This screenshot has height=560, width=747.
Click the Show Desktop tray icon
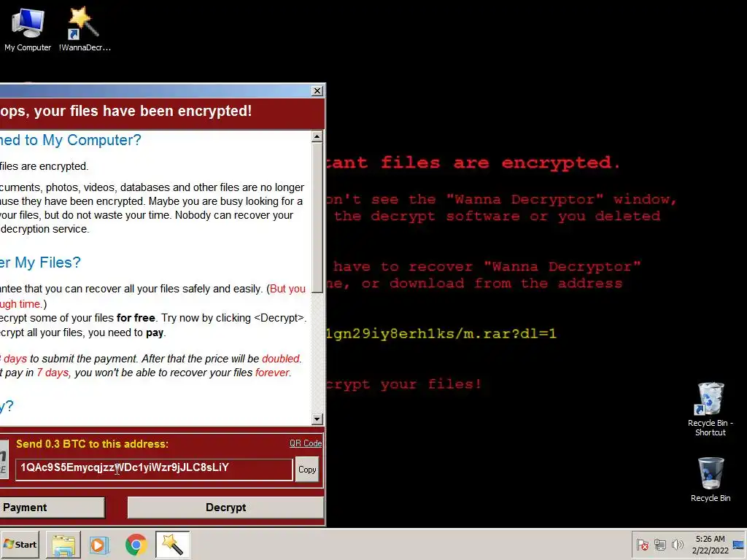(x=738, y=545)
